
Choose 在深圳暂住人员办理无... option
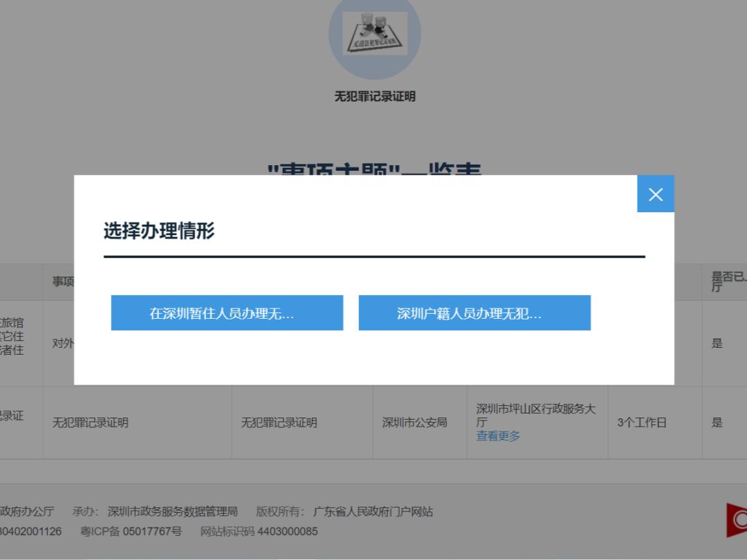(x=227, y=313)
